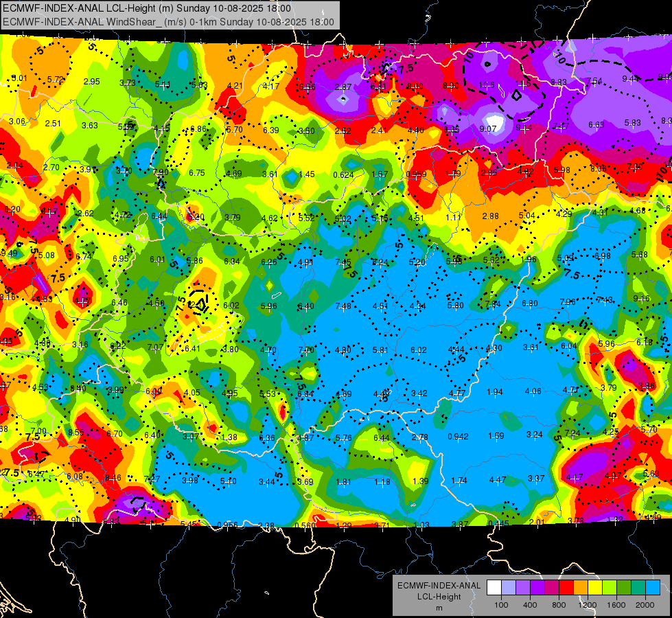This screenshot has height=618, width=672.
Task: Click the wind shear value 9.16
Action: click(641, 299)
